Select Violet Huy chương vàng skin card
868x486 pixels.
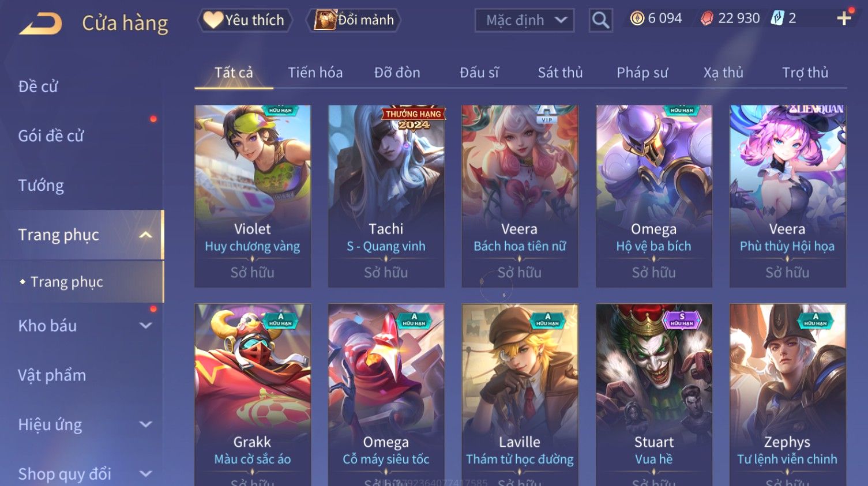click(253, 196)
